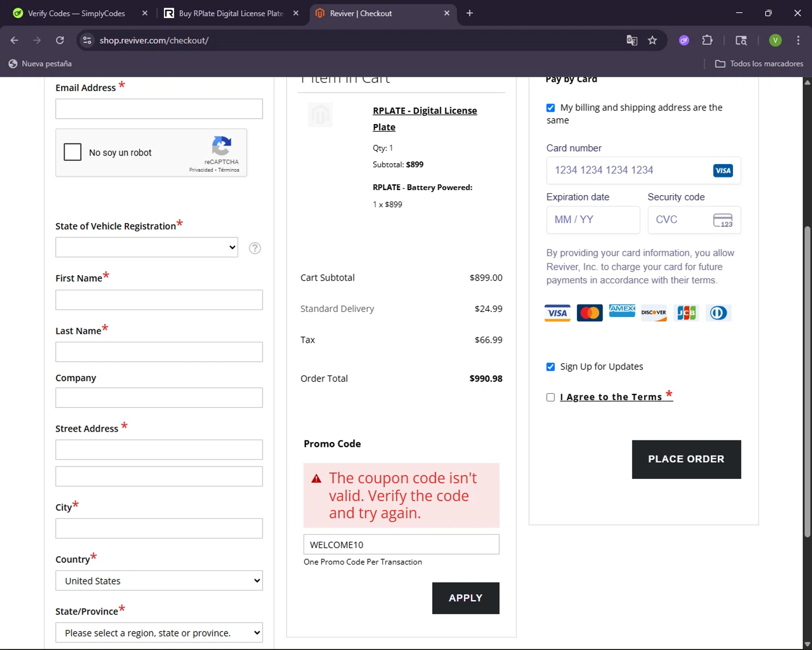Open reCAPTCHA Términos link
812x650 pixels.
point(228,170)
